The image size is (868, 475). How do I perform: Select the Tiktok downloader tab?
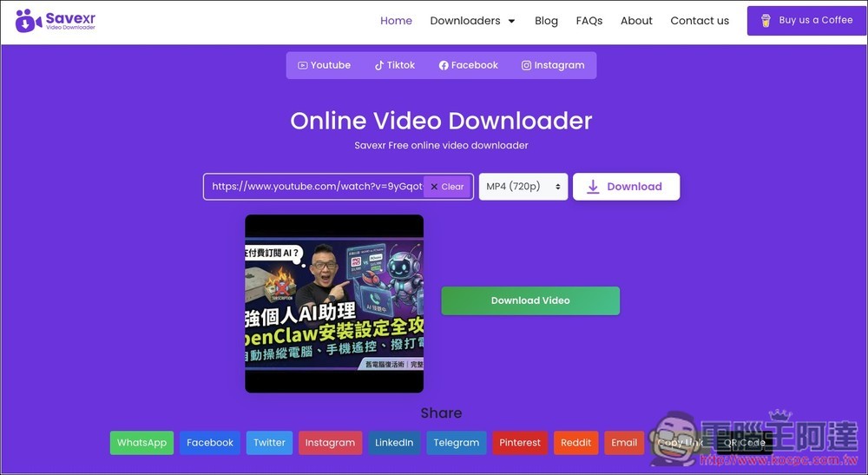[x=395, y=65]
